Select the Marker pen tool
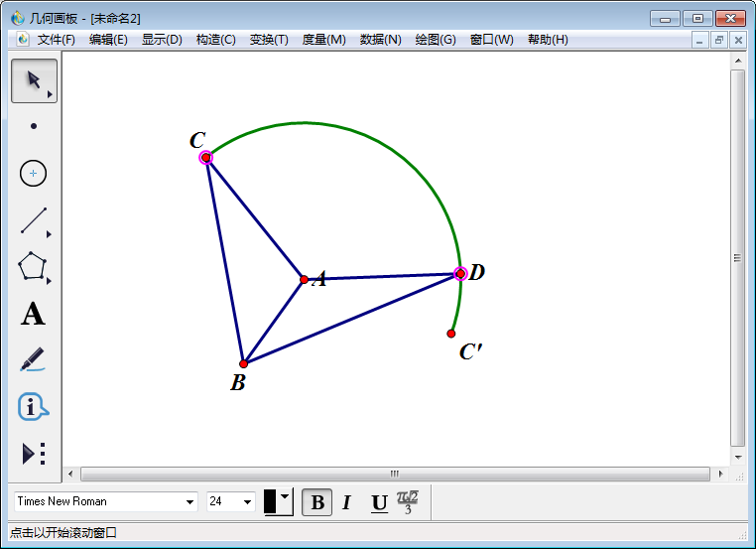This screenshot has height=549, width=756. coord(33,359)
